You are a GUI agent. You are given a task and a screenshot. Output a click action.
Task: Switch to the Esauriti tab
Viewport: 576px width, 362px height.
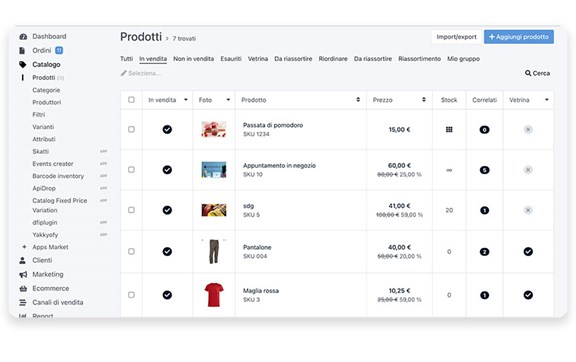tap(231, 59)
